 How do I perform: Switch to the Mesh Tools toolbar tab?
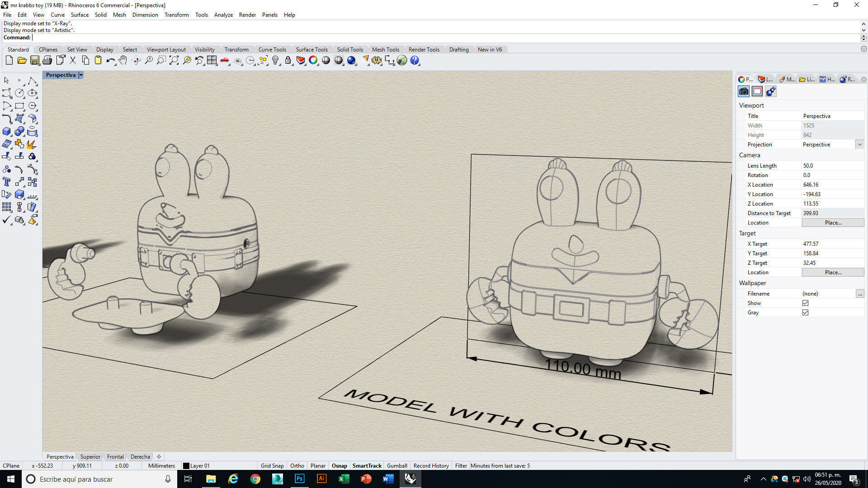[x=385, y=50]
